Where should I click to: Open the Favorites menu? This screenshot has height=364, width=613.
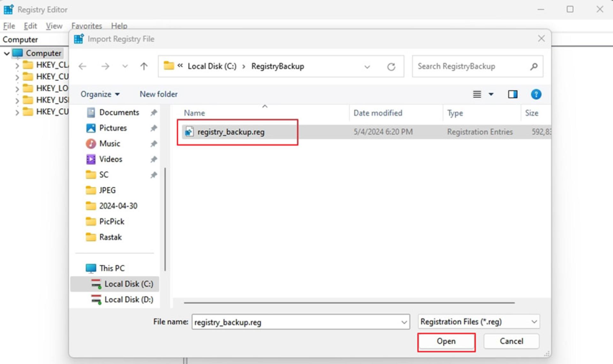[x=87, y=26]
